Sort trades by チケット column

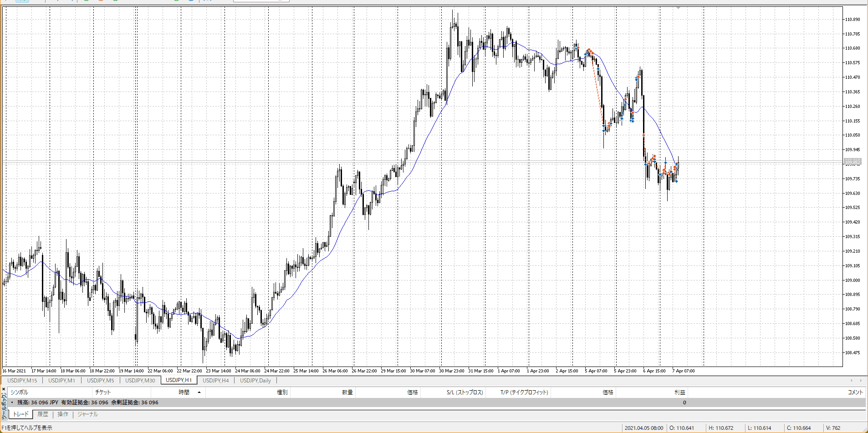[x=102, y=392]
